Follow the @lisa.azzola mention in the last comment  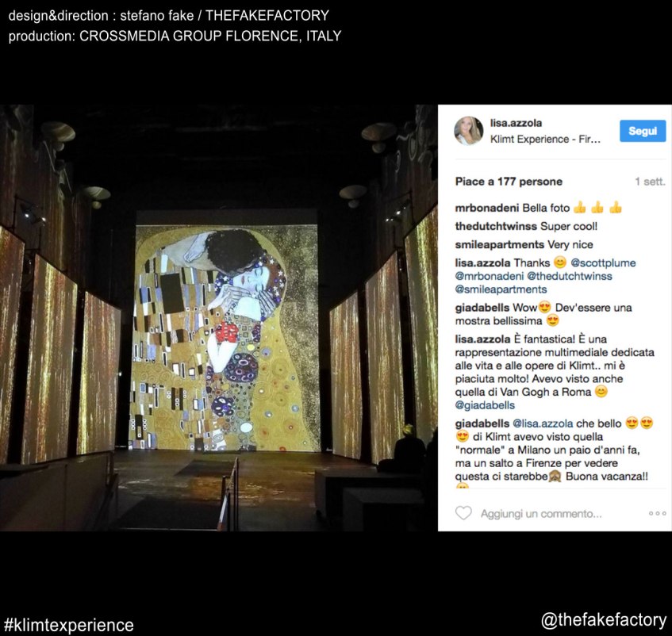(x=543, y=423)
